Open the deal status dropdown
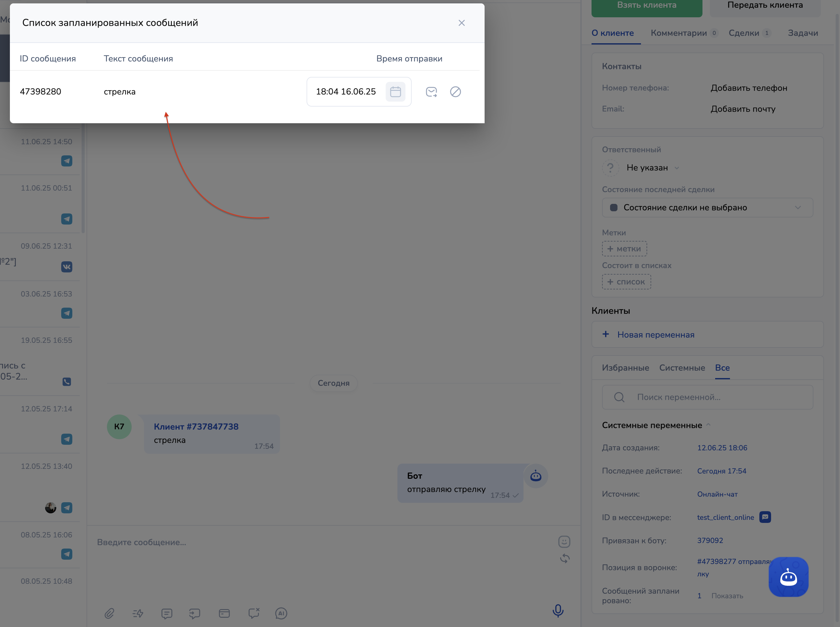Image resolution: width=840 pixels, height=627 pixels. point(707,208)
